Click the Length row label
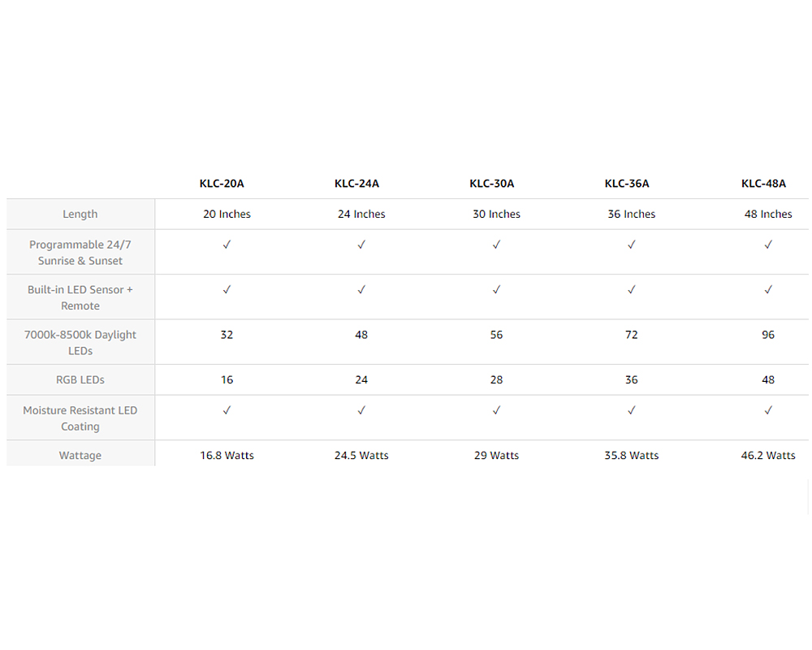This screenshot has width=812, height=650. (80, 214)
